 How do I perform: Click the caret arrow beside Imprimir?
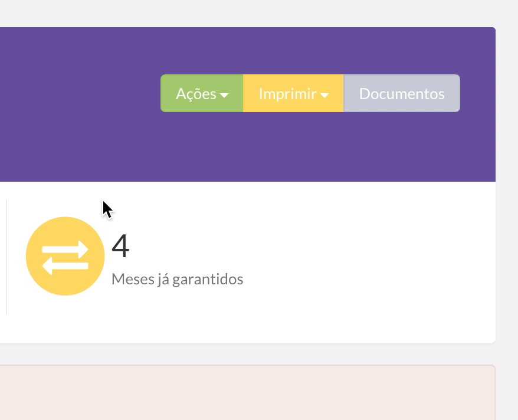coord(324,95)
